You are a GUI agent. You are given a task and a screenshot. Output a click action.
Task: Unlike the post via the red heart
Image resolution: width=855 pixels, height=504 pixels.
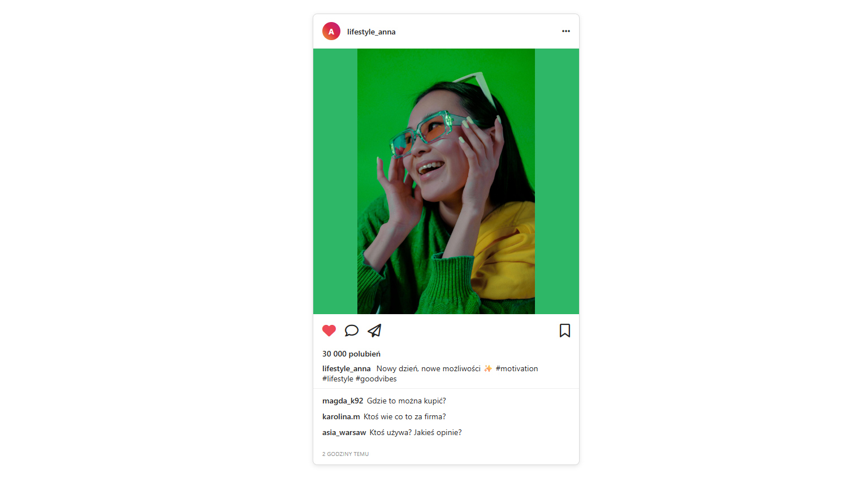(x=329, y=331)
